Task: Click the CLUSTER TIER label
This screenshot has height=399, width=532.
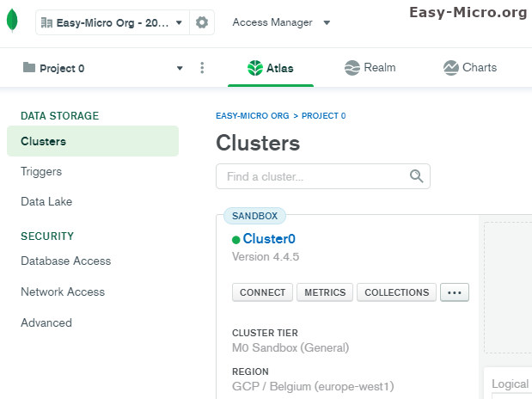Action: 265,333
